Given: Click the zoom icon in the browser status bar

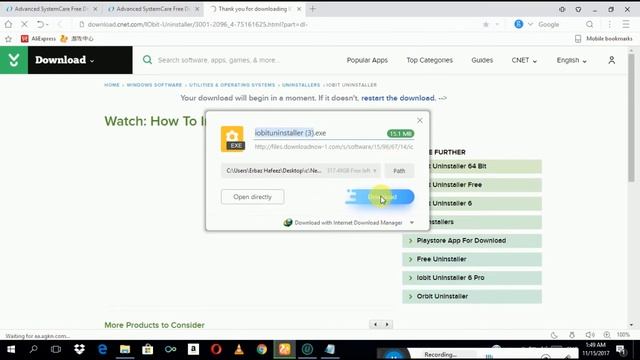Looking at the screenshot, I should pyautogui.click(x=607, y=335).
